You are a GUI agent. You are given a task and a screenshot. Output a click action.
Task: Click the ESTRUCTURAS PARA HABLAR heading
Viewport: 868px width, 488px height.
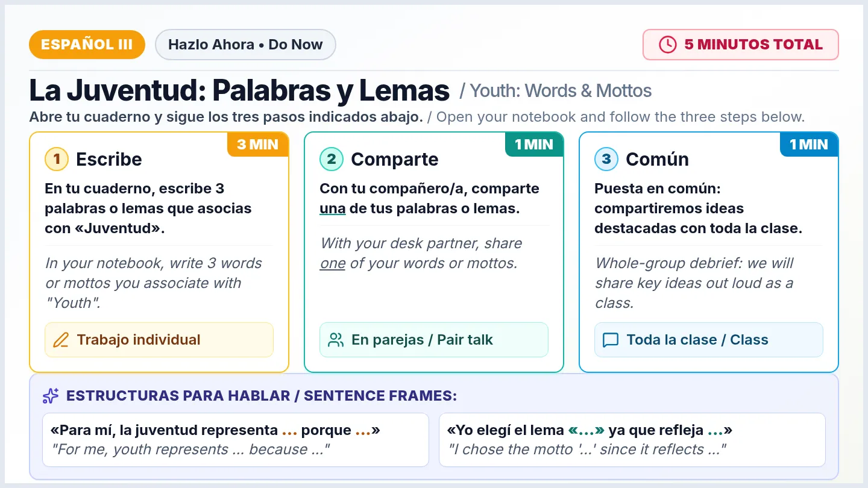(262, 396)
